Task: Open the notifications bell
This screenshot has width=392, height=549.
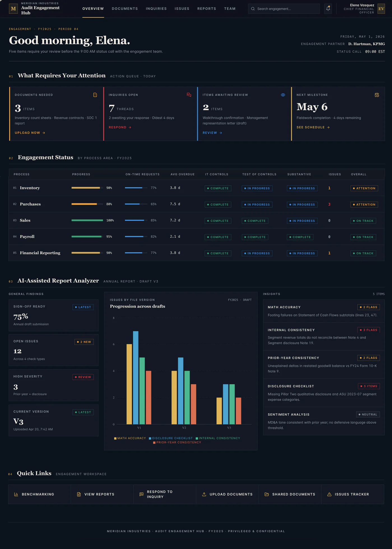Action: tap(328, 9)
